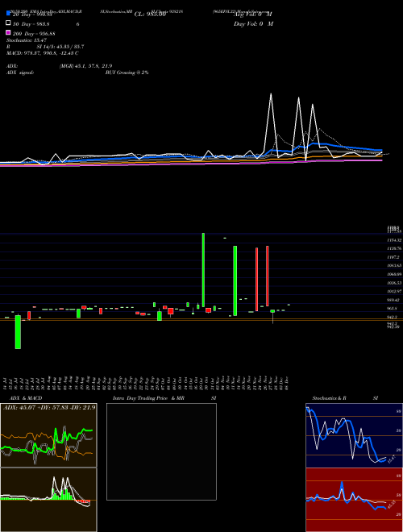403x532 pixels.
Task: Click the white 50 Day EMA legend swatch
Action: tap(8, 23)
